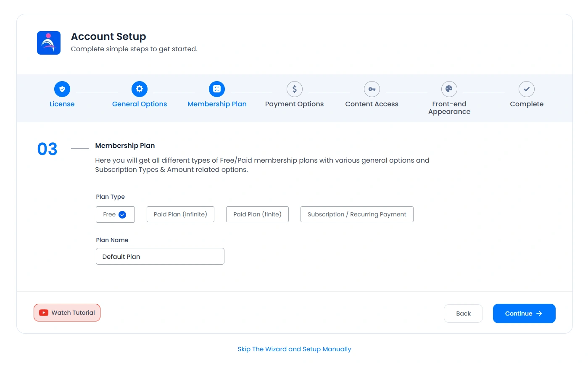Screen dimensions: 588x366
Task: Open Skip The Wizard and Setup Manually
Action: click(x=294, y=349)
